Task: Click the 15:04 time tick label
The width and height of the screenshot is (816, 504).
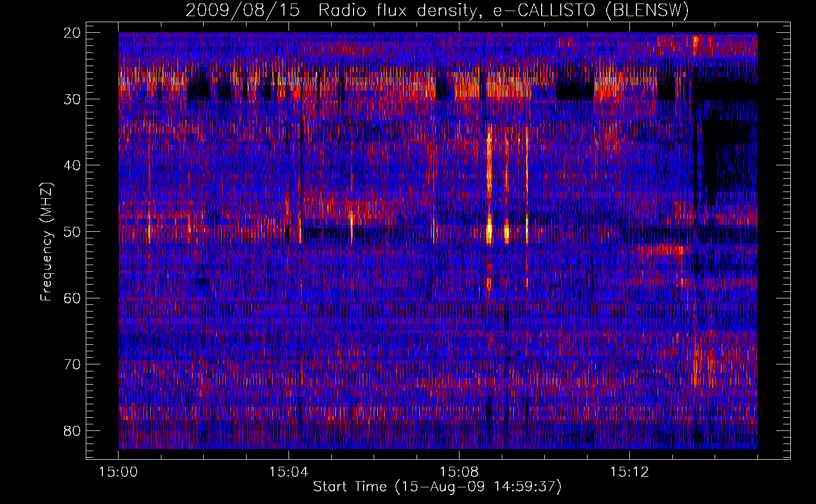Action: 288,472
